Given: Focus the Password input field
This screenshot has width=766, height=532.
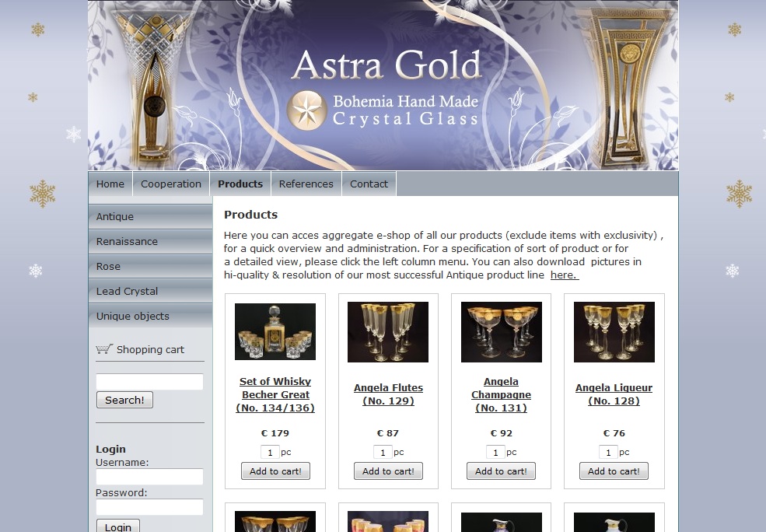Looking at the screenshot, I should tap(149, 506).
